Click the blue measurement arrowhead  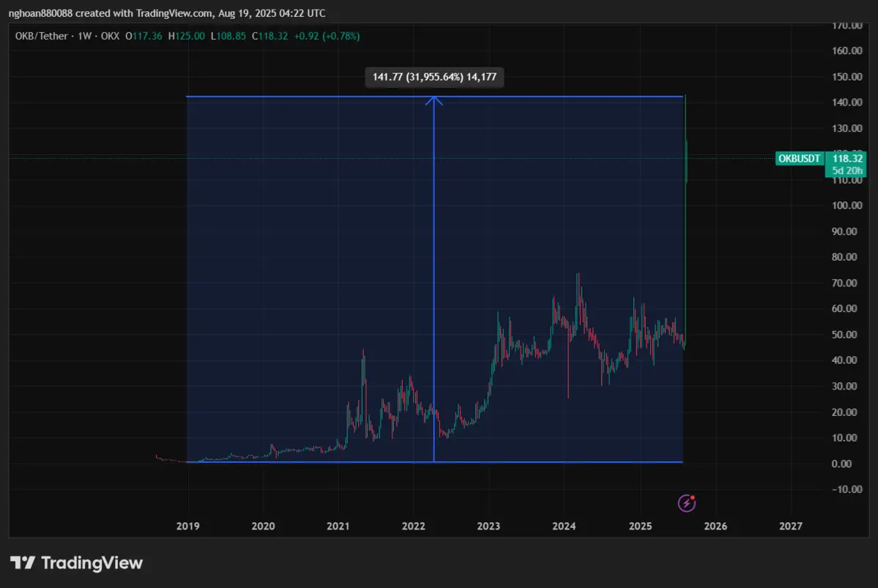(434, 100)
